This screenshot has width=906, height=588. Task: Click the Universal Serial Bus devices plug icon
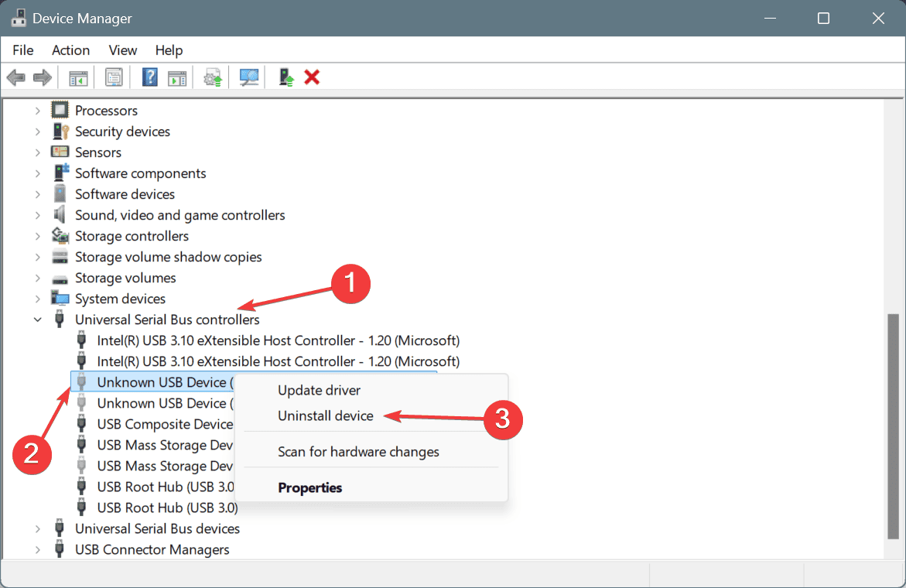click(x=59, y=528)
